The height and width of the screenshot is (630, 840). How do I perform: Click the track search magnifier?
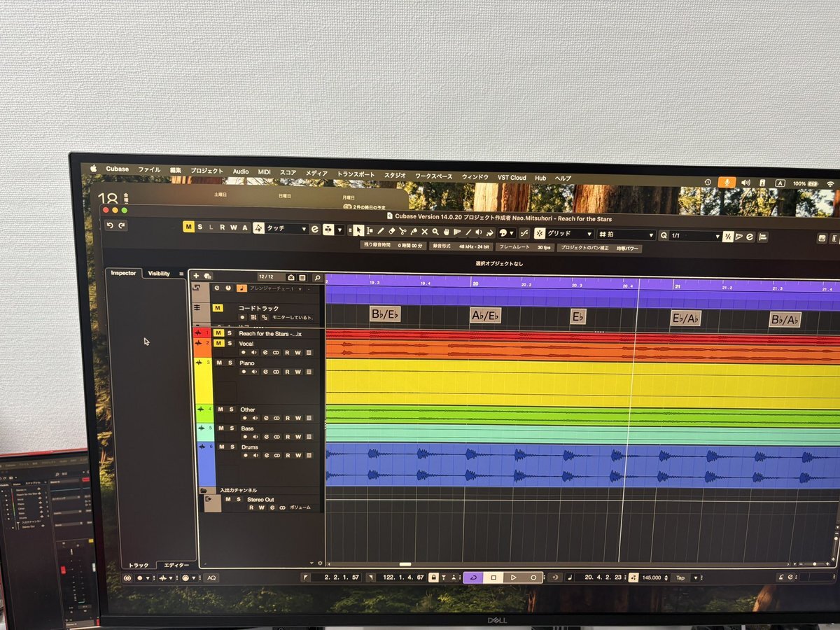click(x=317, y=278)
